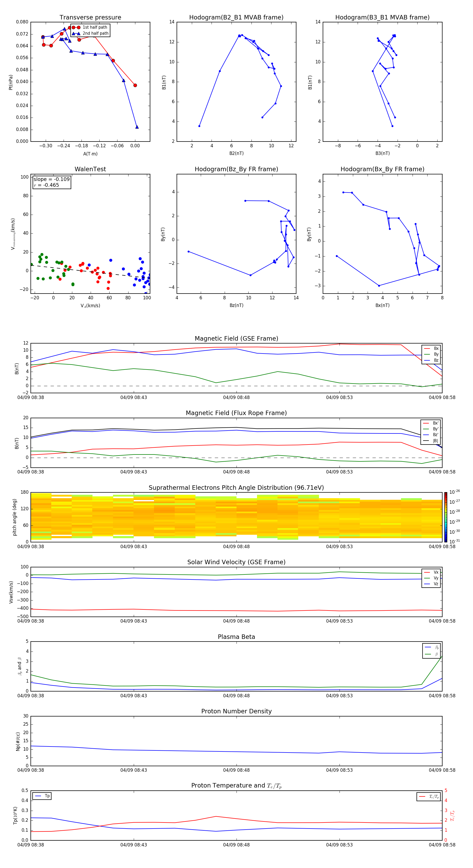Click the 'WalenTest' plot title
Image resolution: width=473 pixels, height=868 pixels.
[90, 169]
